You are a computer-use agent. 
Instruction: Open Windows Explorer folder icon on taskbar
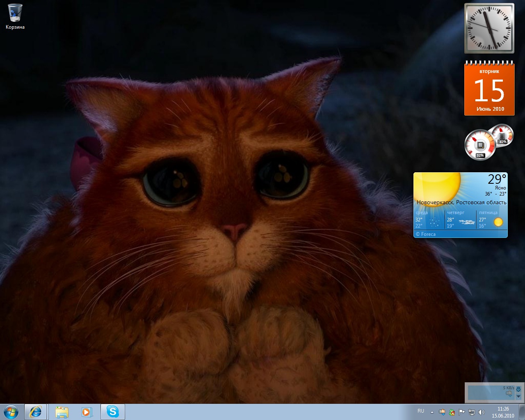[x=62, y=412]
